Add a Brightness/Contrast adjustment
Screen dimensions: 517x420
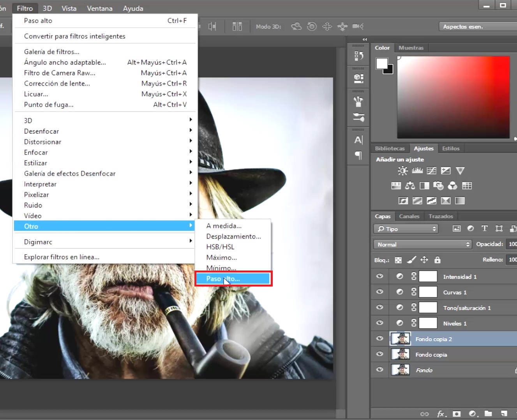tap(402, 170)
